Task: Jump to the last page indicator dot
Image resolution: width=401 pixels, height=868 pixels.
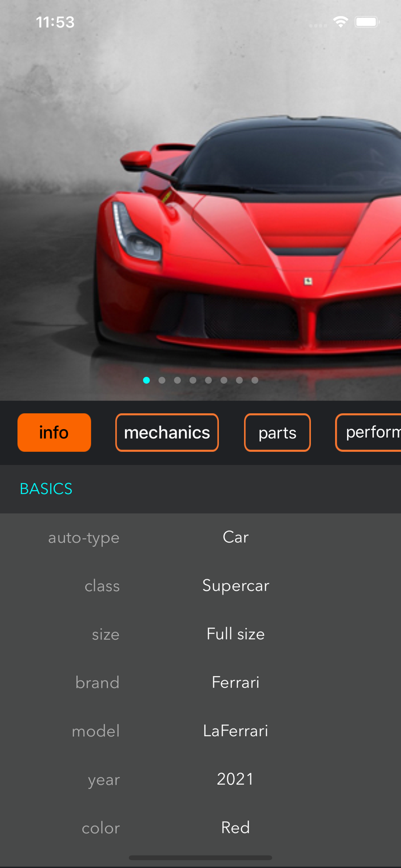Action: point(255,380)
